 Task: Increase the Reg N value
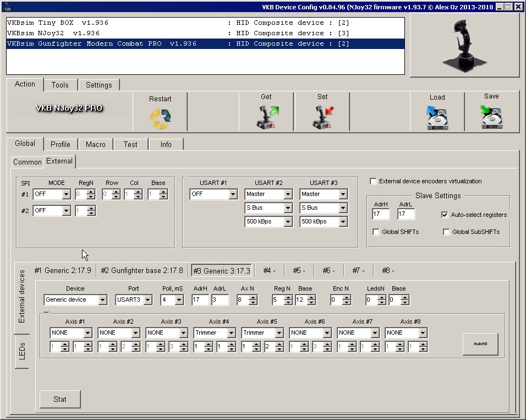(x=288, y=297)
